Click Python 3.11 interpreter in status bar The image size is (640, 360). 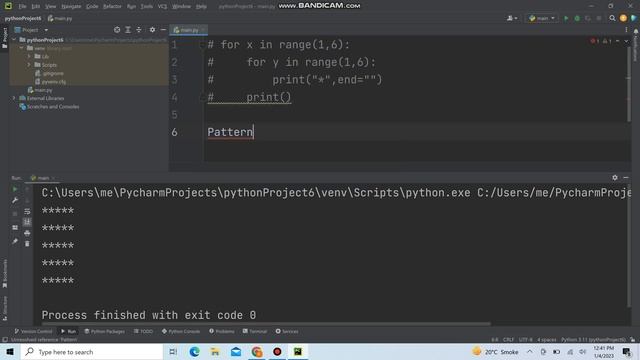coord(593,340)
